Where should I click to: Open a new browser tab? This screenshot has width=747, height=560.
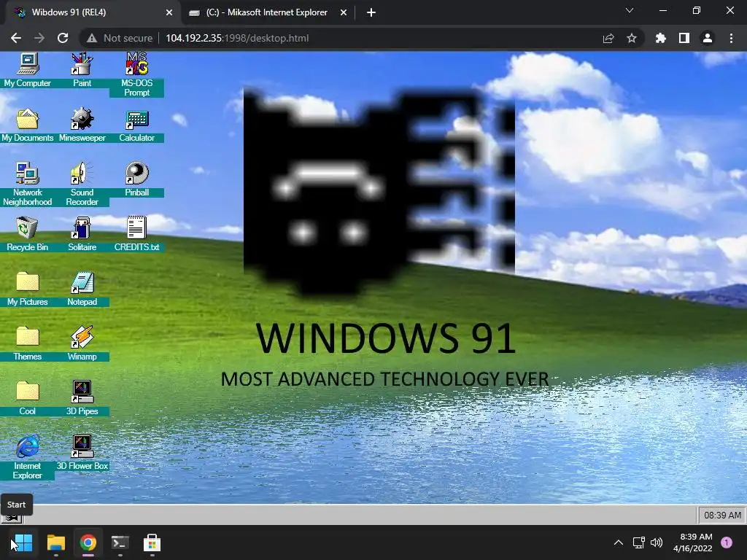[x=371, y=12]
